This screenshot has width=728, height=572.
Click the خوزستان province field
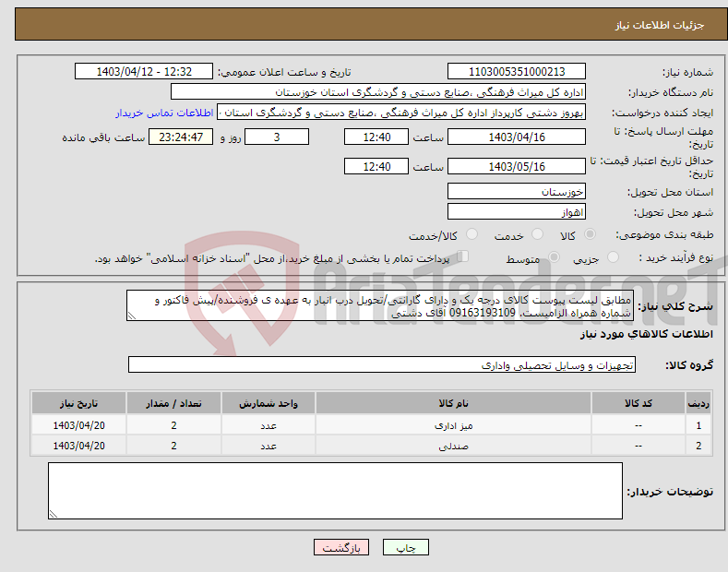click(x=517, y=191)
